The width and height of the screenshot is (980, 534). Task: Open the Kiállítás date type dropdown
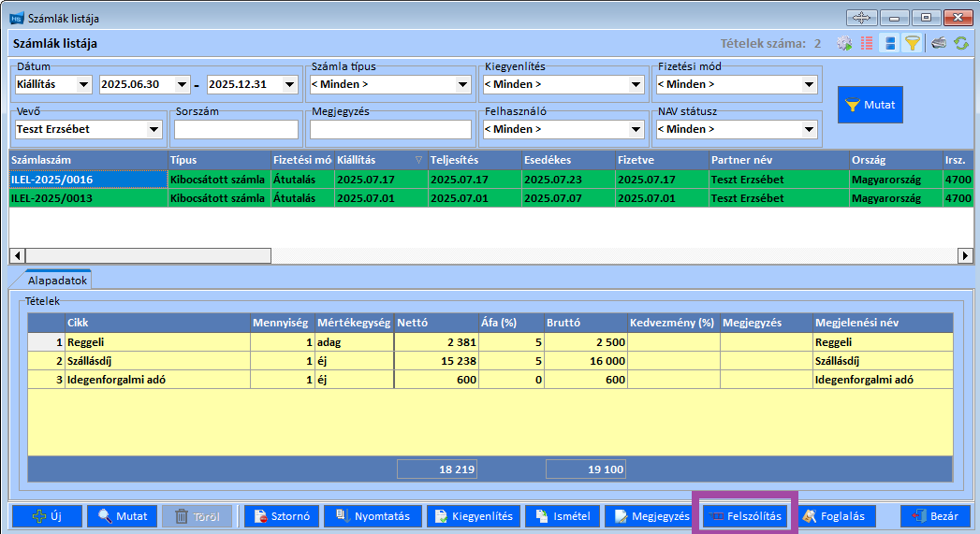point(83,84)
